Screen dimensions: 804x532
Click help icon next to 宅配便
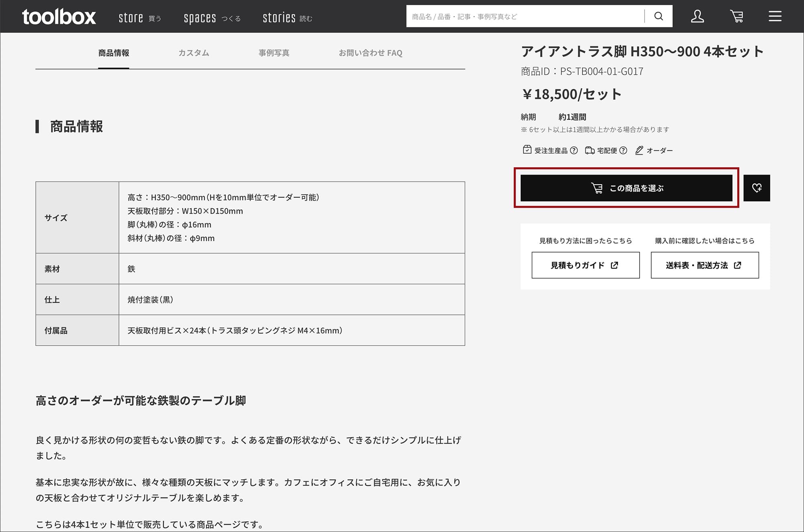tap(623, 150)
